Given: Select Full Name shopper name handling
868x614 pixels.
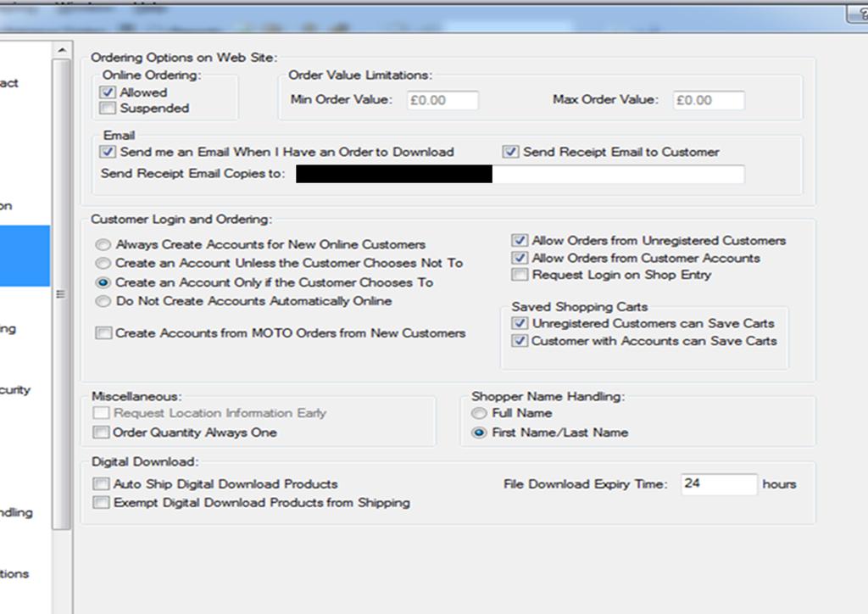Looking at the screenshot, I should pyautogui.click(x=480, y=413).
